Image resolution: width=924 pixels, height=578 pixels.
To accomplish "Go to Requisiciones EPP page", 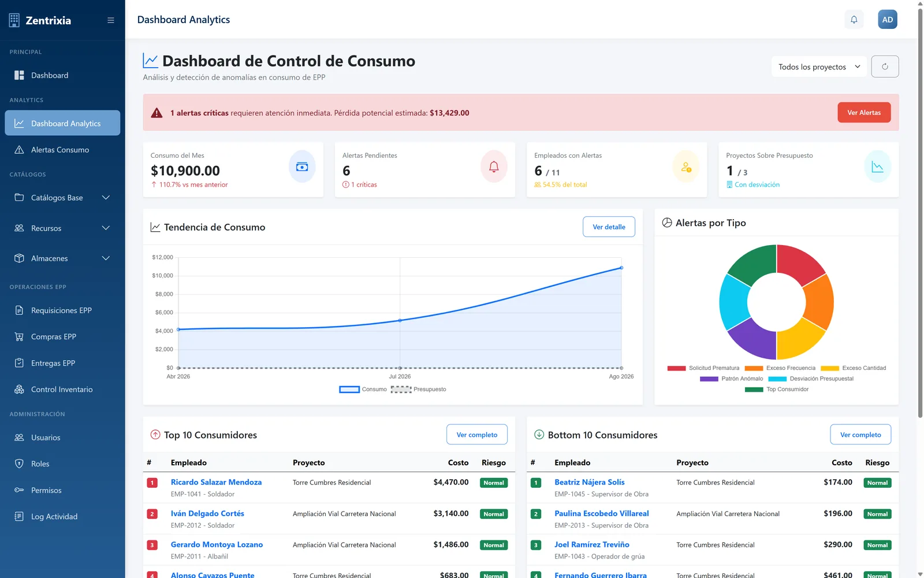I will click(62, 310).
